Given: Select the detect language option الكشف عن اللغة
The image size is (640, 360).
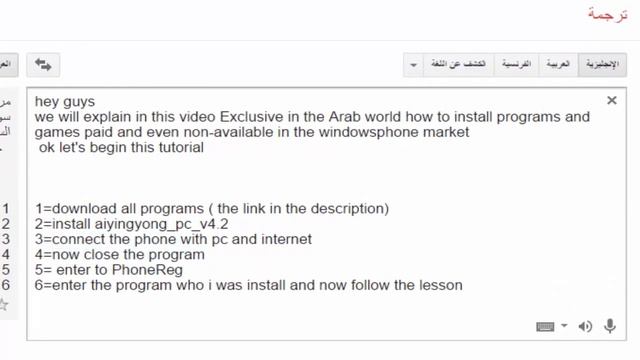Looking at the screenshot, I should tap(458, 64).
